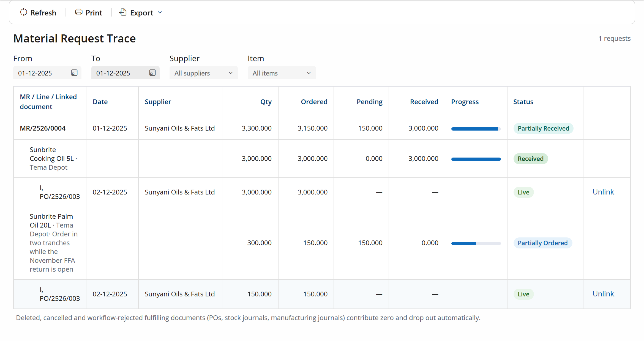Screen dimensions: 644x341
Task: Click Sunbrite Palm Oil progress bar
Action: tap(476, 243)
